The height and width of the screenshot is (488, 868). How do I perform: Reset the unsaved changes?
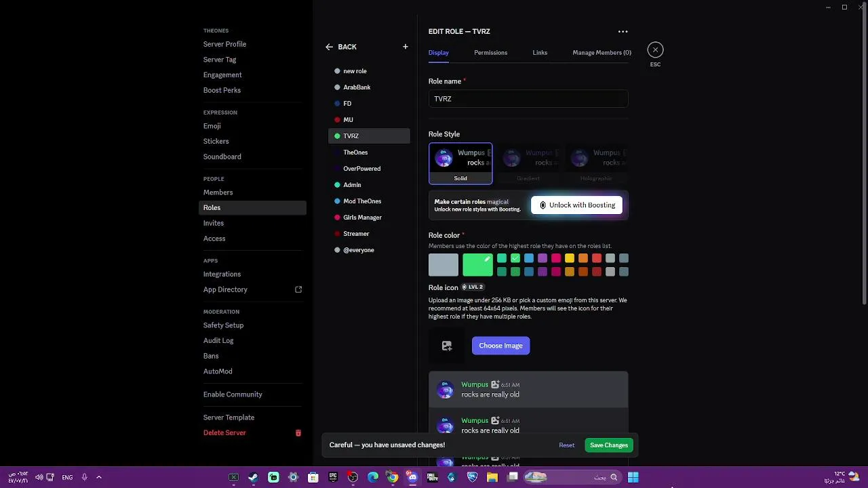click(566, 445)
